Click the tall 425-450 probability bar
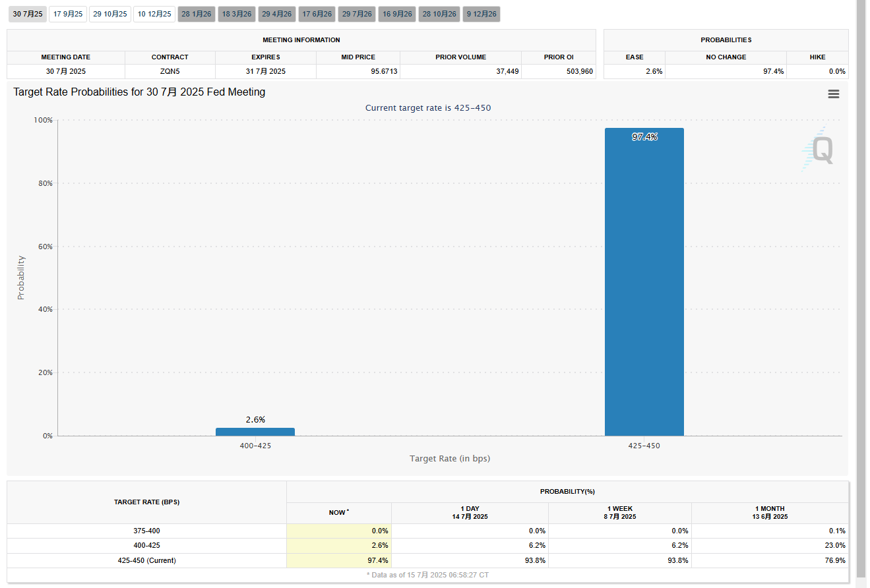Screen dimensions: 870x588 [644, 281]
